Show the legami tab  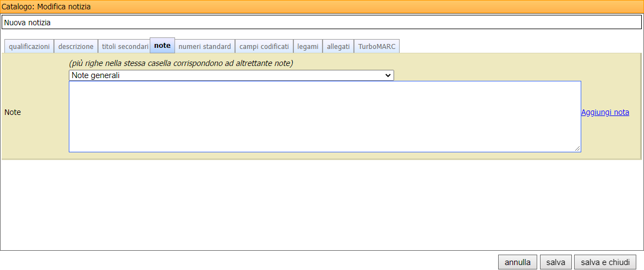coord(308,47)
